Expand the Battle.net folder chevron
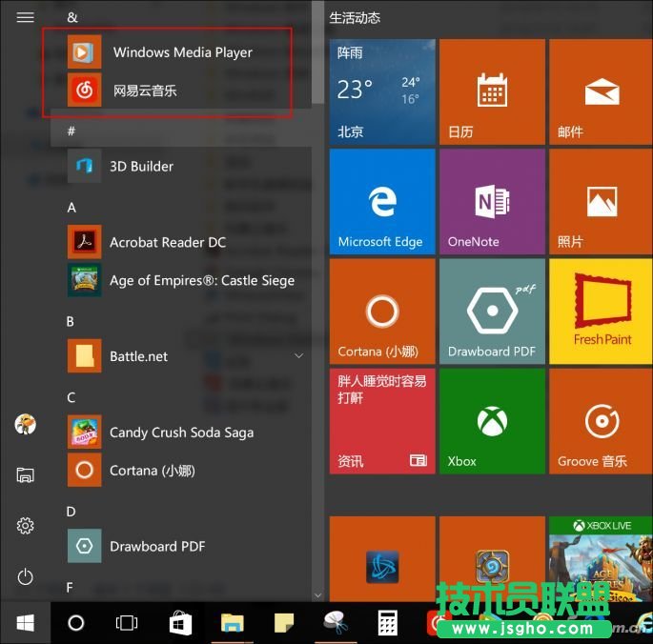Screen dimensions: 653x644 coord(298,356)
